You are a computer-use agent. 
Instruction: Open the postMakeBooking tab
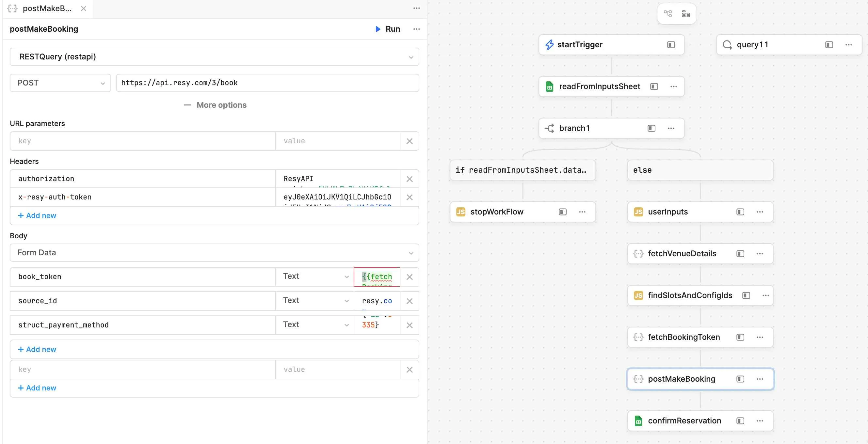coord(47,9)
